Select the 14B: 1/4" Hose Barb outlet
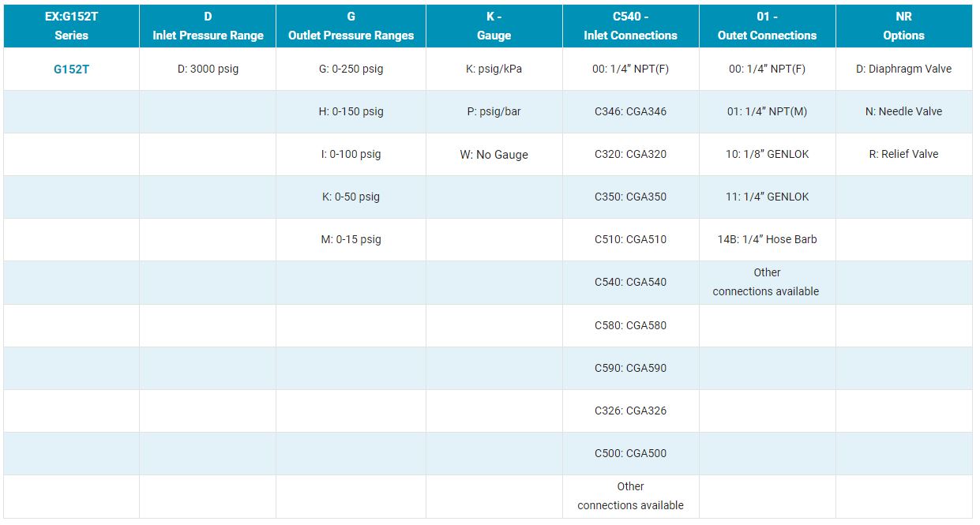This screenshot has width=980, height=525. 767,240
